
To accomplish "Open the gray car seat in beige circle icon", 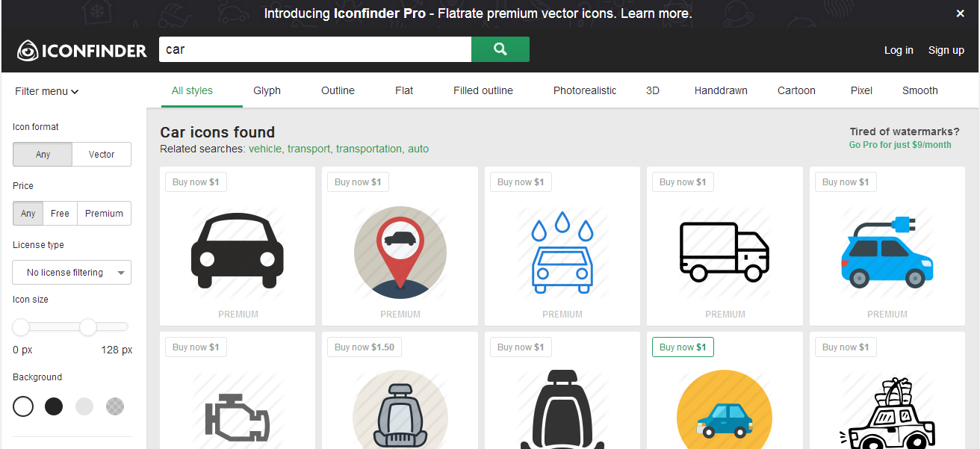I will [x=400, y=411].
